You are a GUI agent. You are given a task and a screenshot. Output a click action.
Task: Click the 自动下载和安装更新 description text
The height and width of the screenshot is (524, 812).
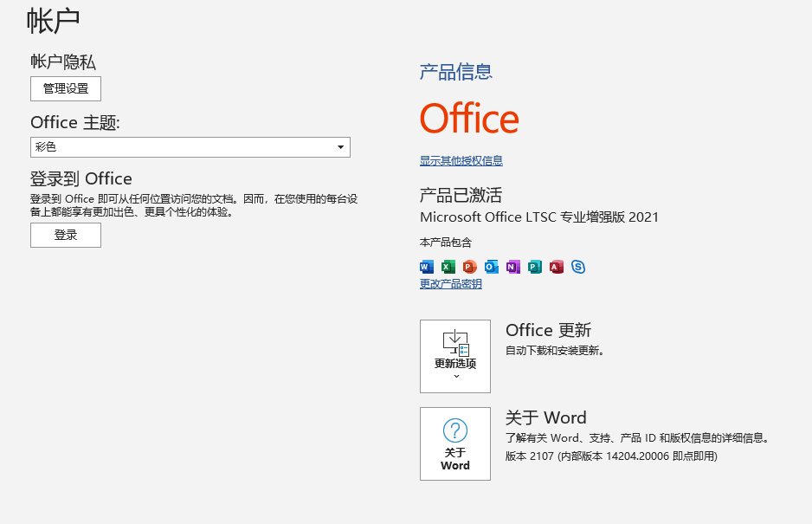(555, 351)
